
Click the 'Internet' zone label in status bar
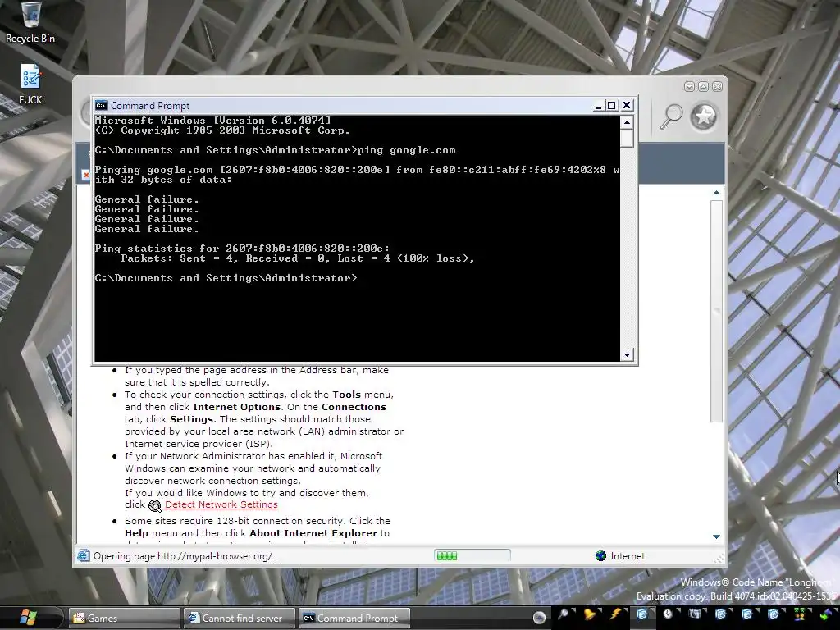tap(628, 556)
